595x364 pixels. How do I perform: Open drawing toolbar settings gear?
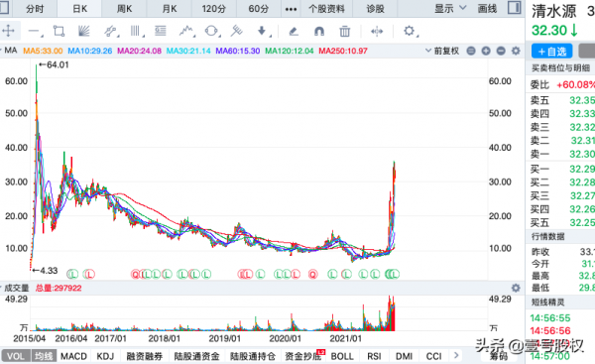click(x=410, y=31)
